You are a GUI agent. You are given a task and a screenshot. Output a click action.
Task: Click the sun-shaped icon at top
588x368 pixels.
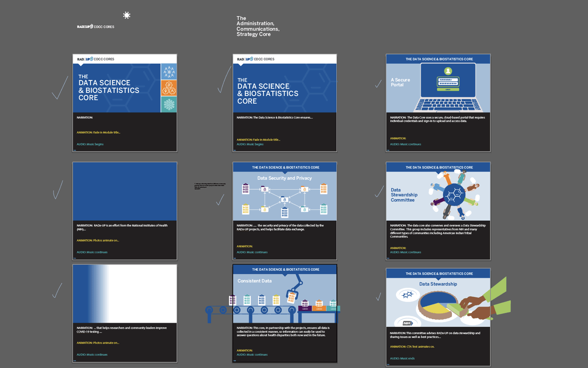pyautogui.click(x=126, y=15)
